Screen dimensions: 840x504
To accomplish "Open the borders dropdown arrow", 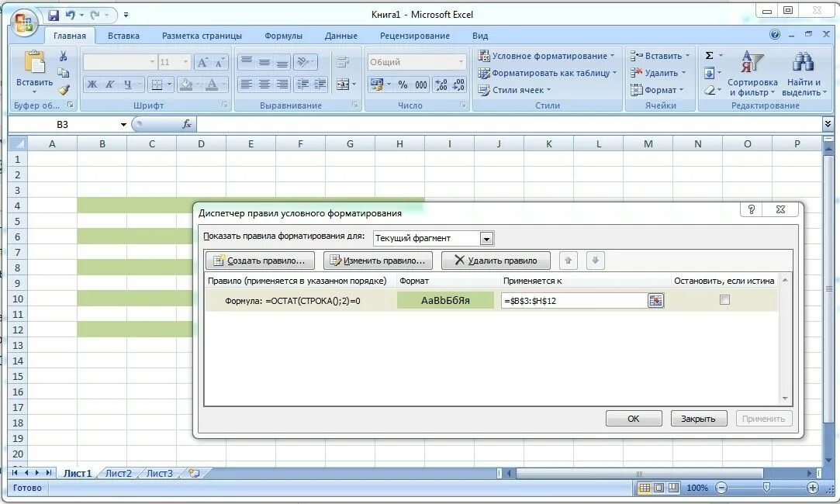I will 169,84.
